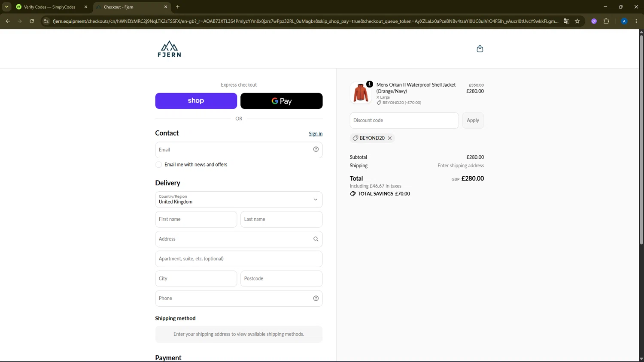
Task: Click the phone help question-mark icon
Action: pos(316,298)
